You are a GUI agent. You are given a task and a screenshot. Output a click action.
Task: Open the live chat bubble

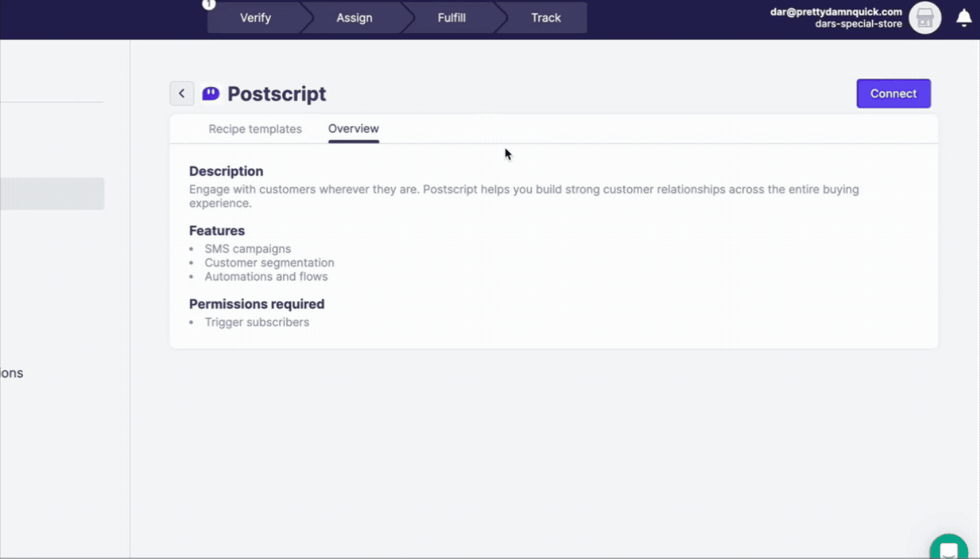click(949, 548)
